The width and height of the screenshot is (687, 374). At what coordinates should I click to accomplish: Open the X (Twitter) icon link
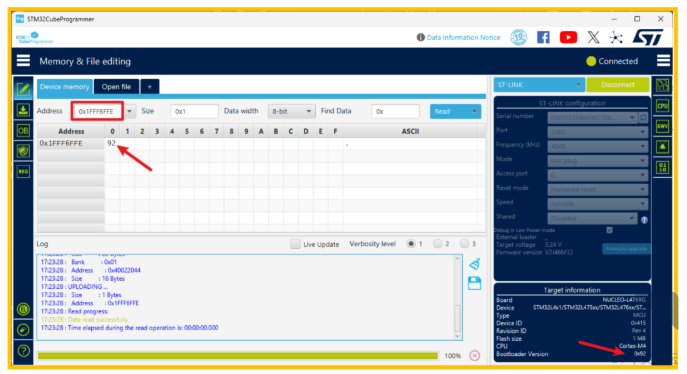(x=593, y=37)
